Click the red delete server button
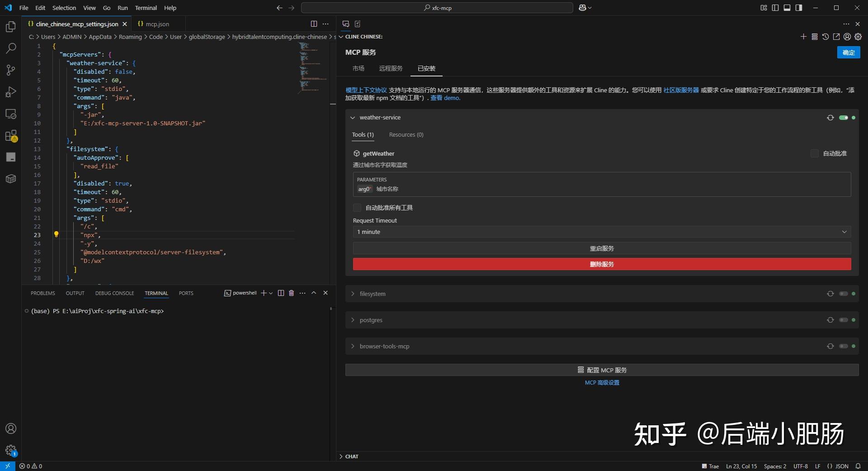This screenshot has height=471, width=868. 601,264
